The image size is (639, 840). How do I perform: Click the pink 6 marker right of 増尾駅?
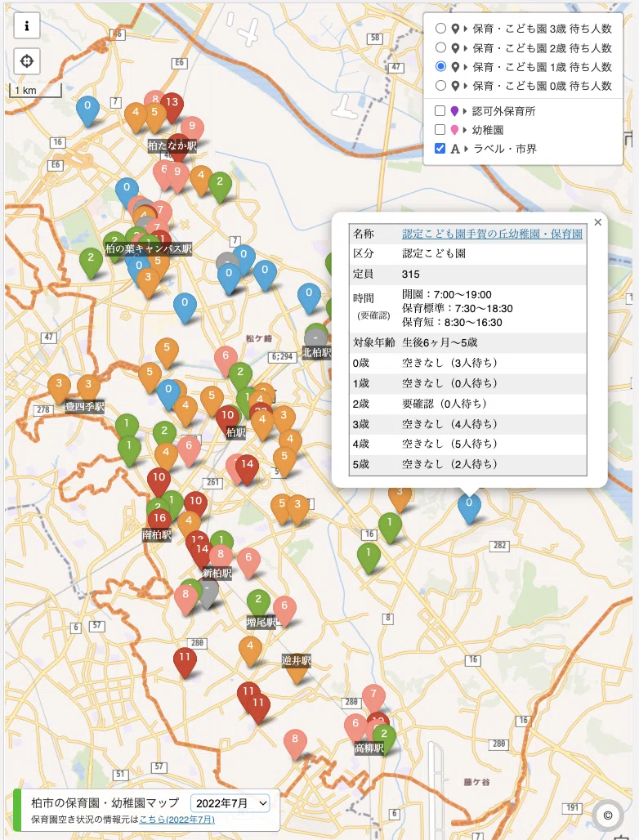(284, 610)
